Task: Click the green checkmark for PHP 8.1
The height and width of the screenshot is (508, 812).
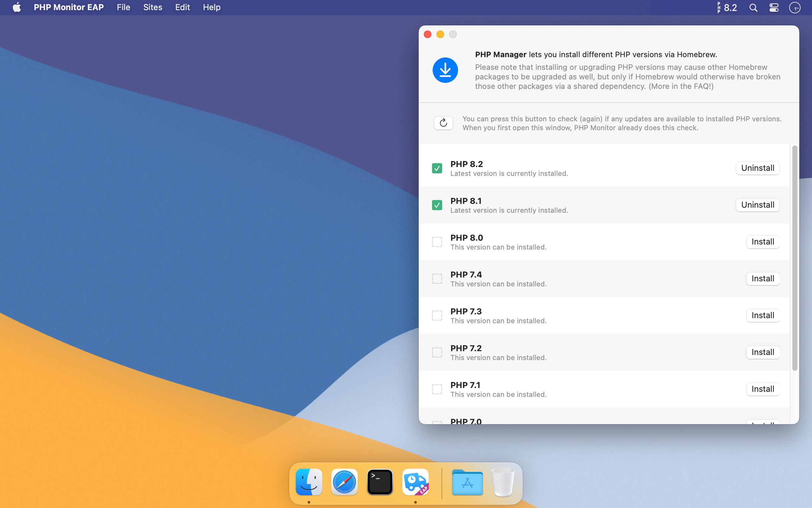Action: click(x=437, y=205)
